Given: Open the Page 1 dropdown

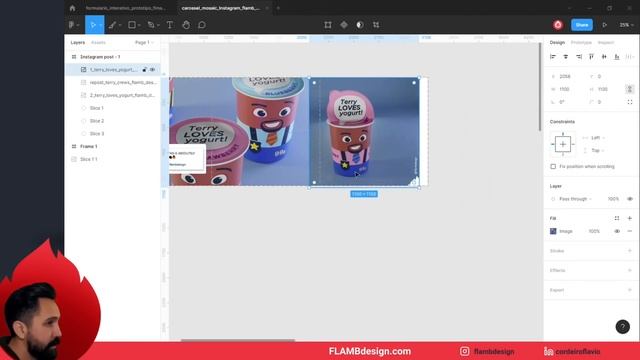Looking at the screenshot, I should (144, 42).
